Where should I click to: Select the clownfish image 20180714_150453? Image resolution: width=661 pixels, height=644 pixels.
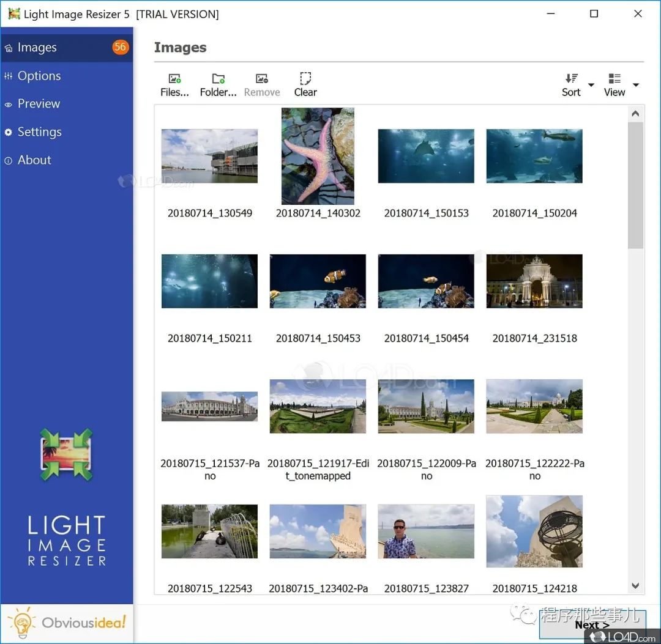click(318, 281)
